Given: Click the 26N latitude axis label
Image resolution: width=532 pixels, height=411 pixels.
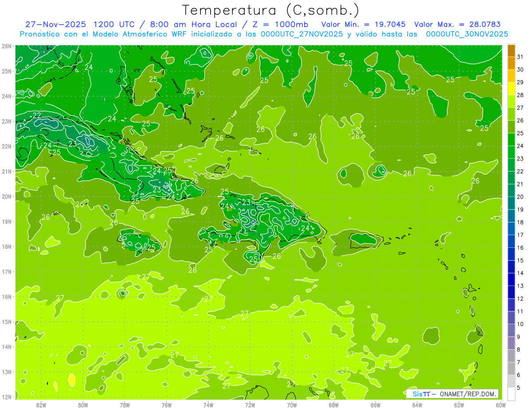Looking at the screenshot, I should pos(6,46).
